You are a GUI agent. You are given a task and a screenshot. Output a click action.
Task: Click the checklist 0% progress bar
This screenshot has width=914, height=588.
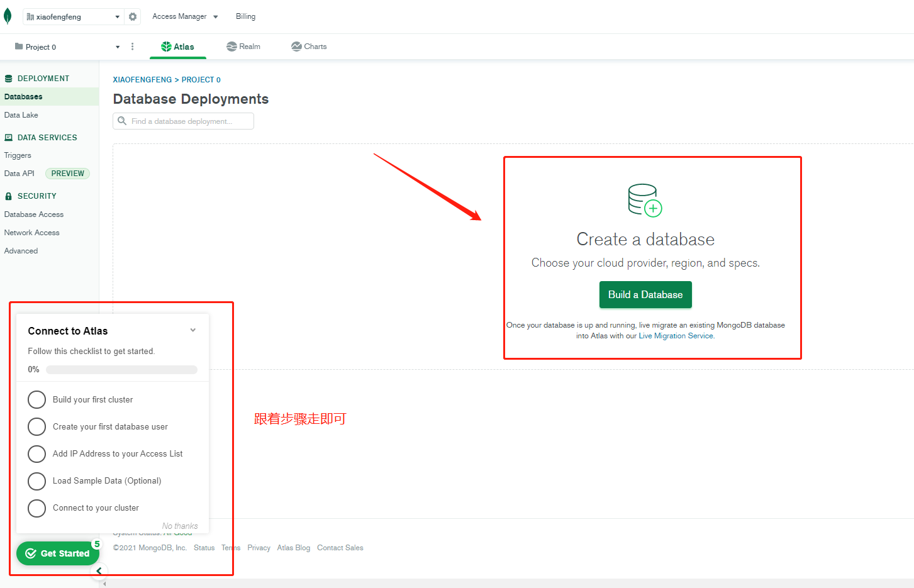121,370
